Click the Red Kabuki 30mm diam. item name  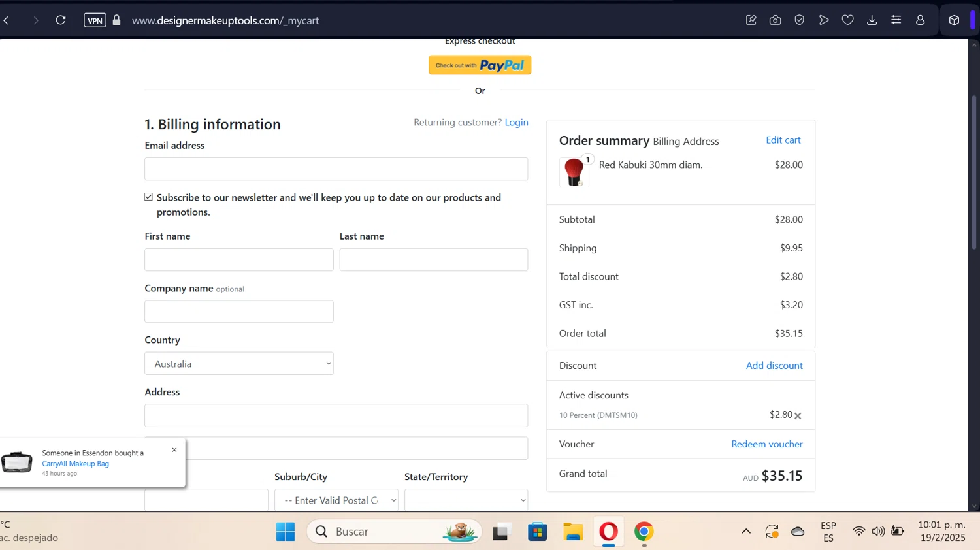click(x=651, y=165)
